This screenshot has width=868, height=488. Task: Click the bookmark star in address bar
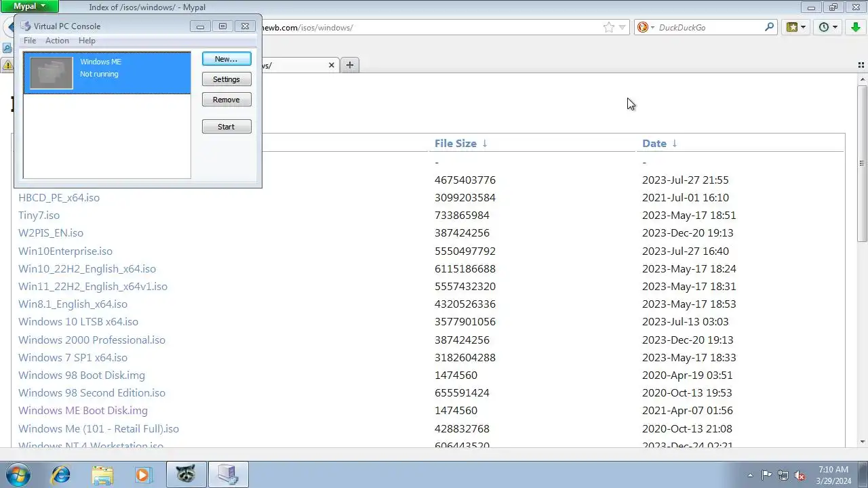point(609,27)
